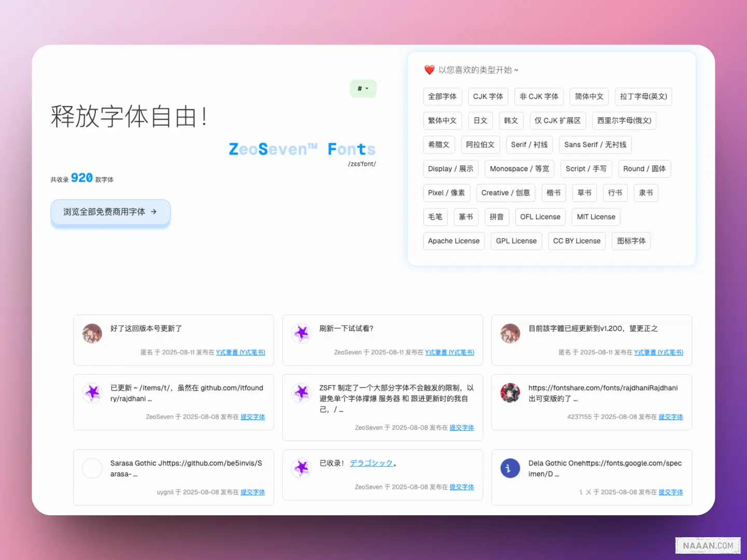The height and width of the screenshot is (560, 747).
Task: Select the '全部字体' category tag
Action: (x=442, y=96)
